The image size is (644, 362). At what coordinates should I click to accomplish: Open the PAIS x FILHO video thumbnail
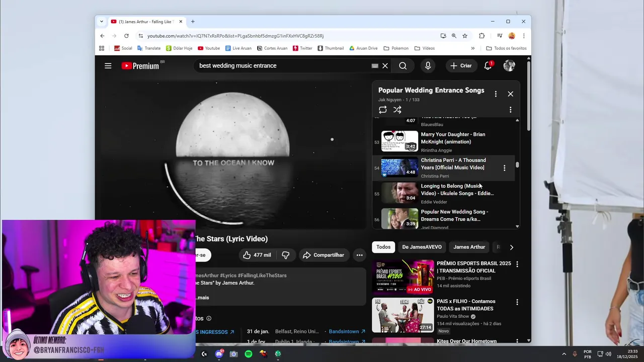click(x=403, y=315)
